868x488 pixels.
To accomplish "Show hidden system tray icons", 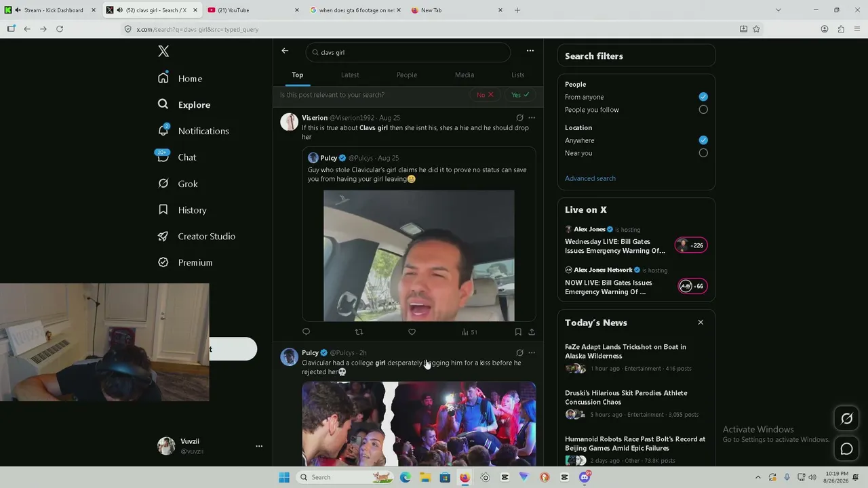I will click(757, 477).
